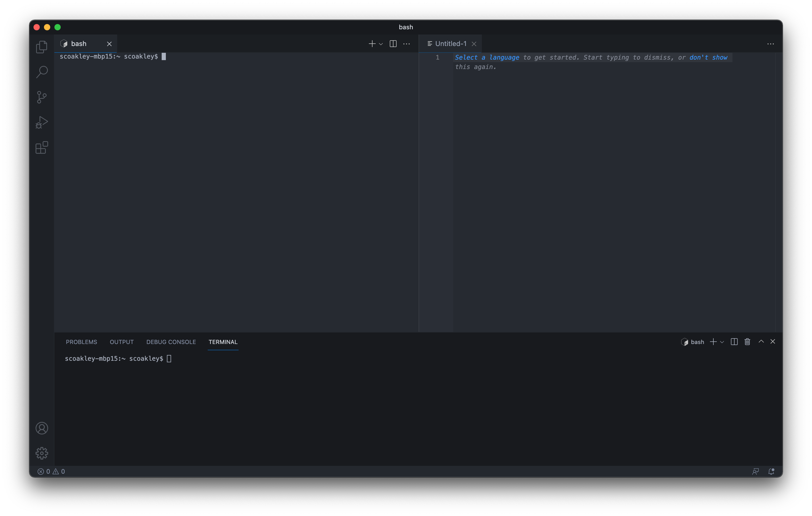The width and height of the screenshot is (812, 516).
Task: Open the Search sidebar icon
Action: tap(42, 72)
